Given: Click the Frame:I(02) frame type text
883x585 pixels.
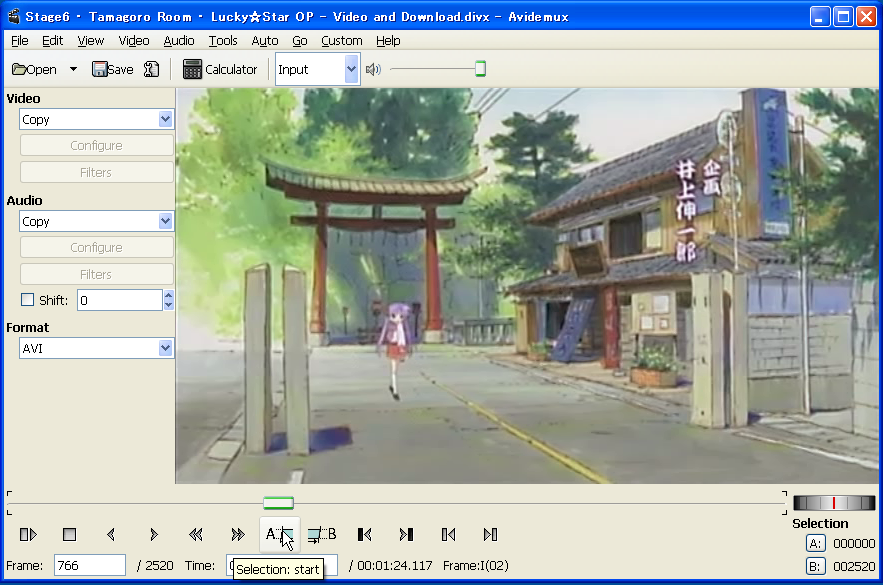Looking at the screenshot, I should [476, 565].
